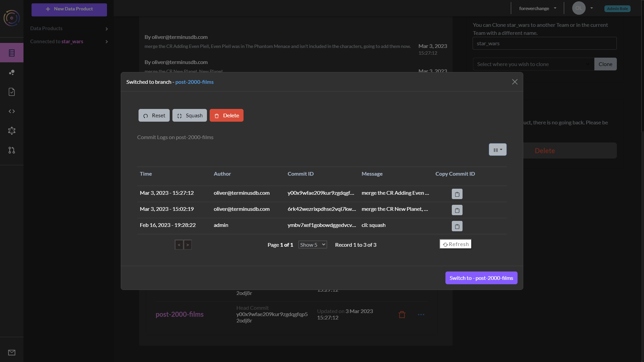Click commit ID y00x9wfae209kur9zgdqgf...
The image size is (644, 362).
(321, 193)
